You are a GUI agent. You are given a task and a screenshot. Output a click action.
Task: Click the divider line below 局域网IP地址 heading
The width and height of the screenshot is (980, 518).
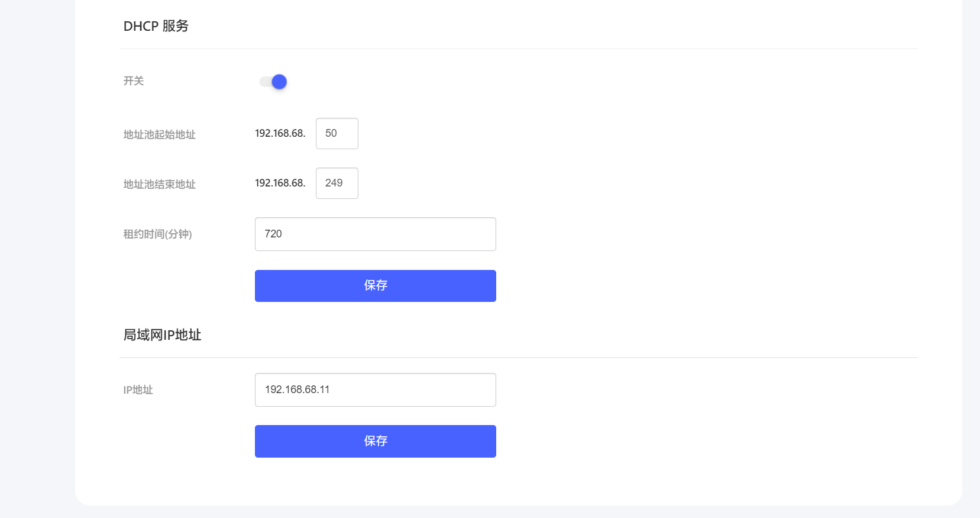point(518,358)
